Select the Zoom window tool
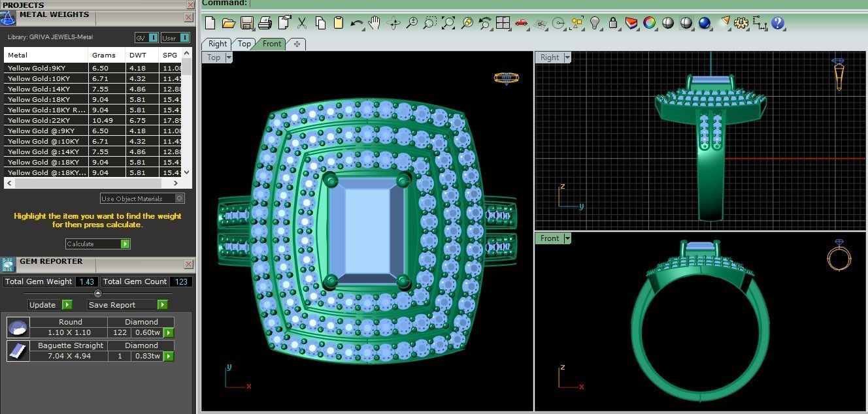Screen dimensions: 868x414 (429, 24)
